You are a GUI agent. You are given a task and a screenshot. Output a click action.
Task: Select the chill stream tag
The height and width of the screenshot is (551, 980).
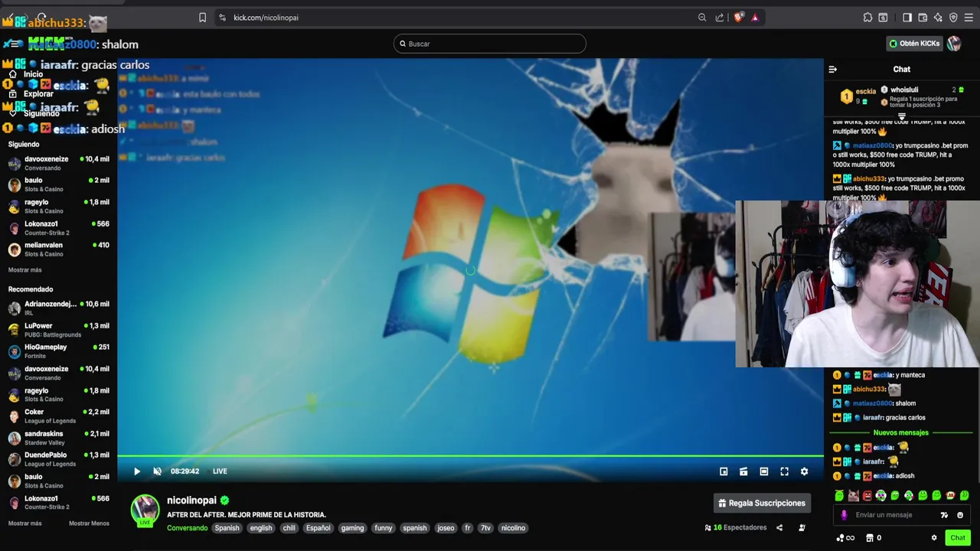point(289,528)
